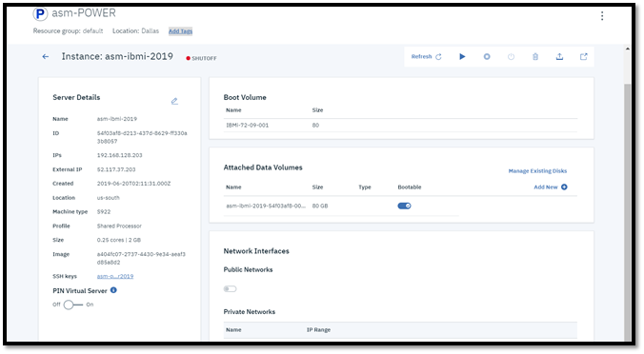644x354 pixels.
Task: Click the Location: Dallas text
Action: tap(135, 30)
